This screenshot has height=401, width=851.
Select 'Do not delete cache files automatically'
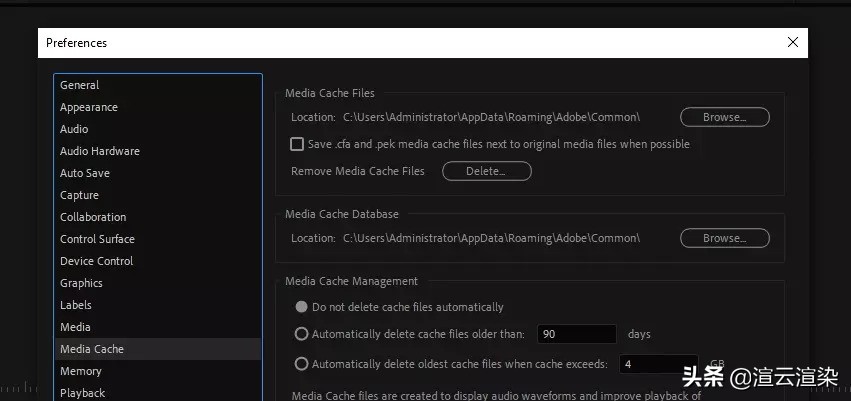tap(301, 307)
